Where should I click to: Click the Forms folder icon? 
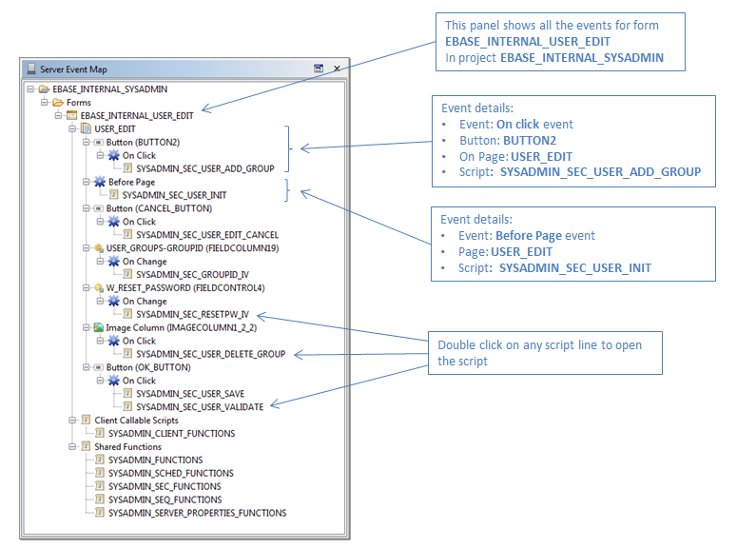click(x=58, y=103)
